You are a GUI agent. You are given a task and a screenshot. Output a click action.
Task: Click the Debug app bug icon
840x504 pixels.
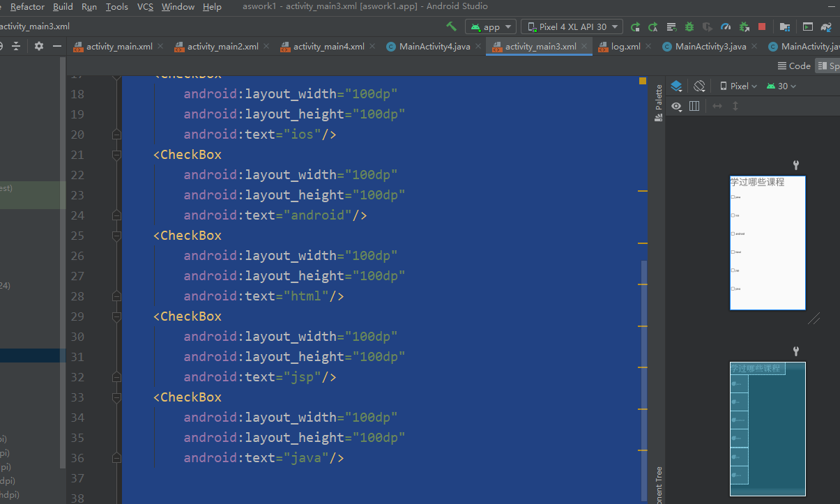click(x=689, y=26)
